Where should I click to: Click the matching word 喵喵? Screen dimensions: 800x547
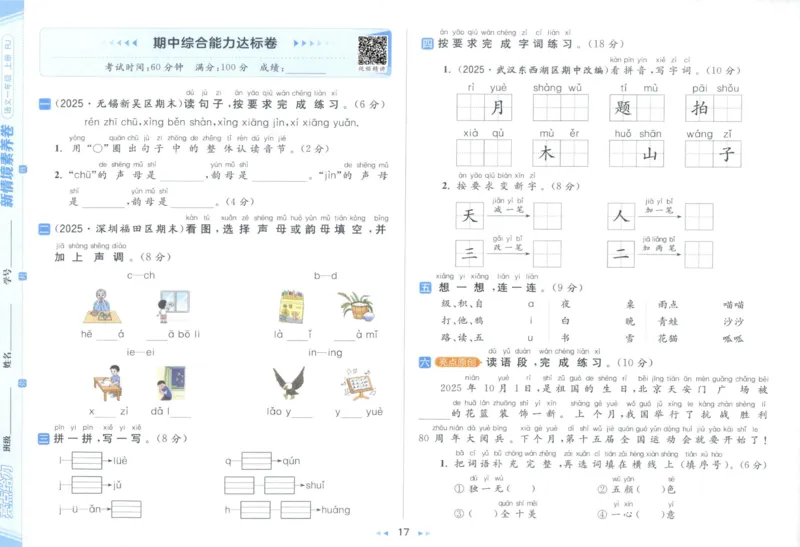tap(733, 305)
